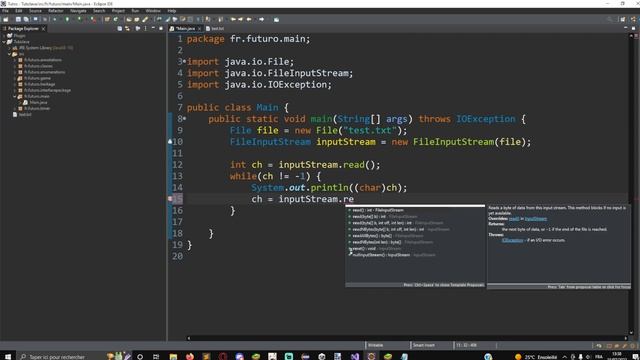
Task: Collapse the fr.futuro.main package
Action: click(x=15, y=96)
